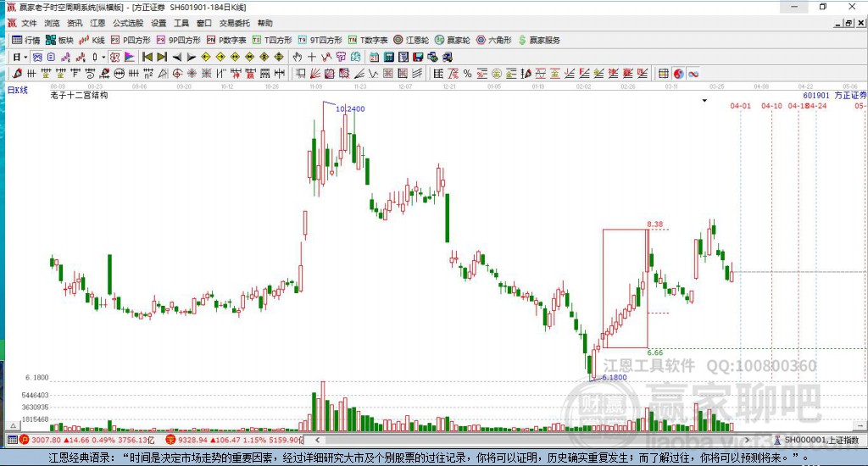Open the 帮助 menu
This screenshot has width=868, height=466.
(265, 23)
